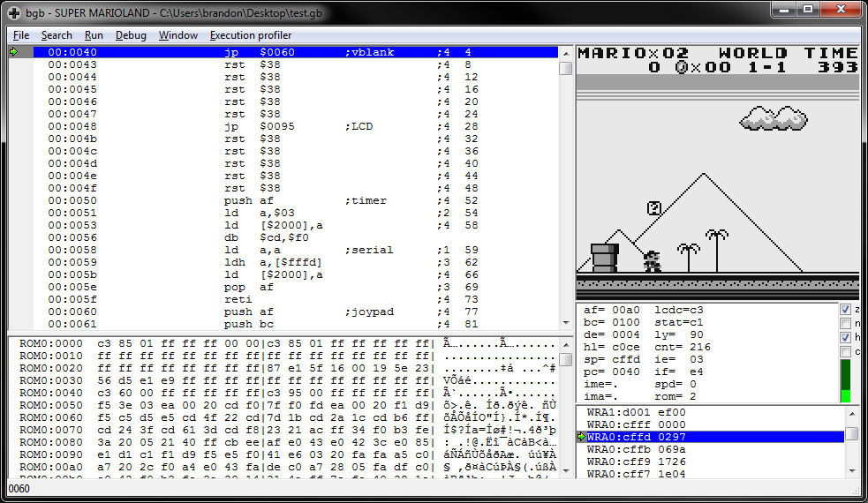Select the ld a,$03 line at 00:0051
The height and width of the screenshot is (503, 868).
tap(296, 213)
